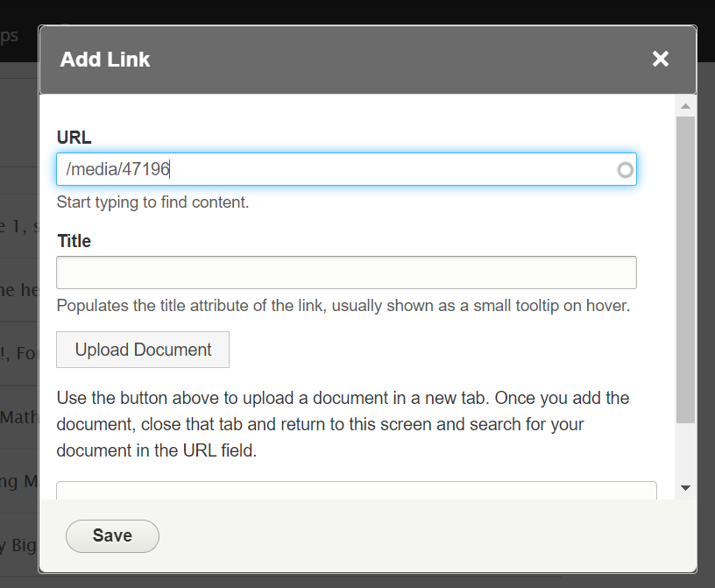Click the scrollbar track below the thumb
715x588 pixels.
pos(685,451)
